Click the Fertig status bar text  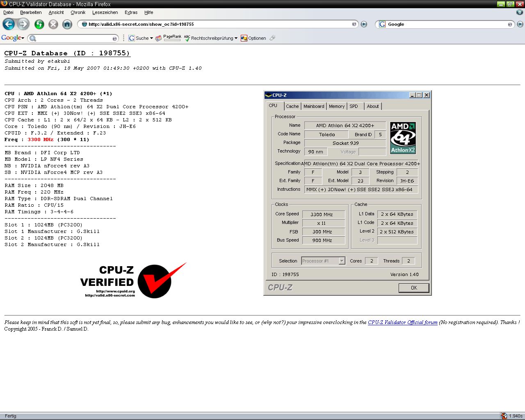pos(11,416)
